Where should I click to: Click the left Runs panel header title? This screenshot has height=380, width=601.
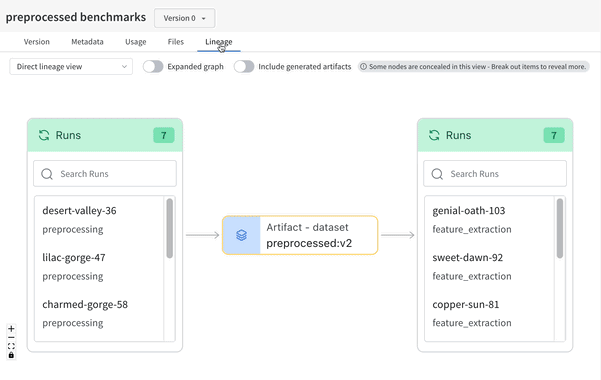[68, 135]
